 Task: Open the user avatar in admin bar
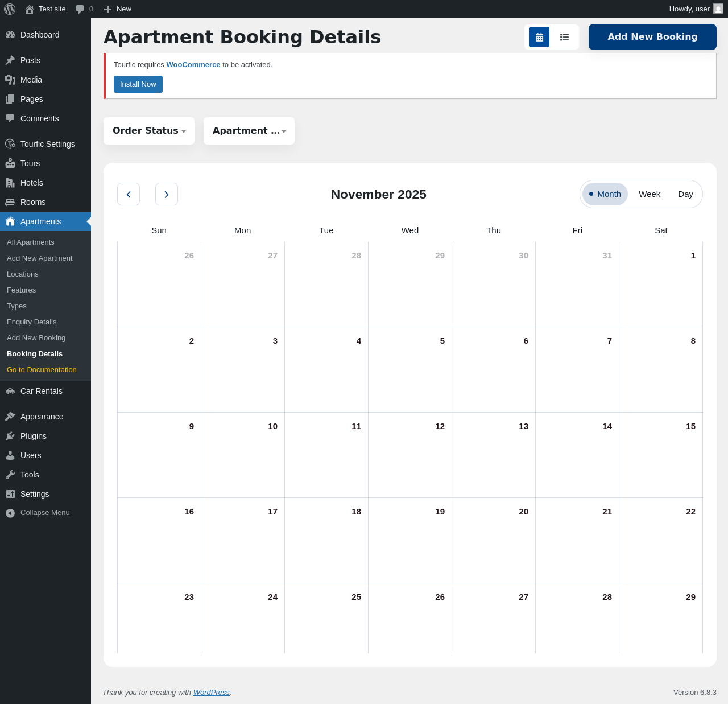pos(718,9)
